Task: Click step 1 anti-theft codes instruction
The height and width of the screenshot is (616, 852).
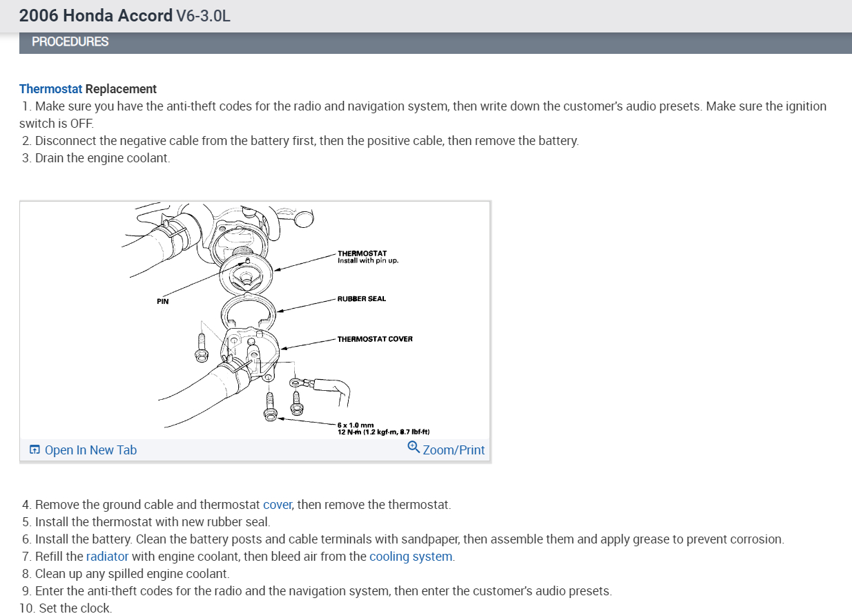Action: 423,115
